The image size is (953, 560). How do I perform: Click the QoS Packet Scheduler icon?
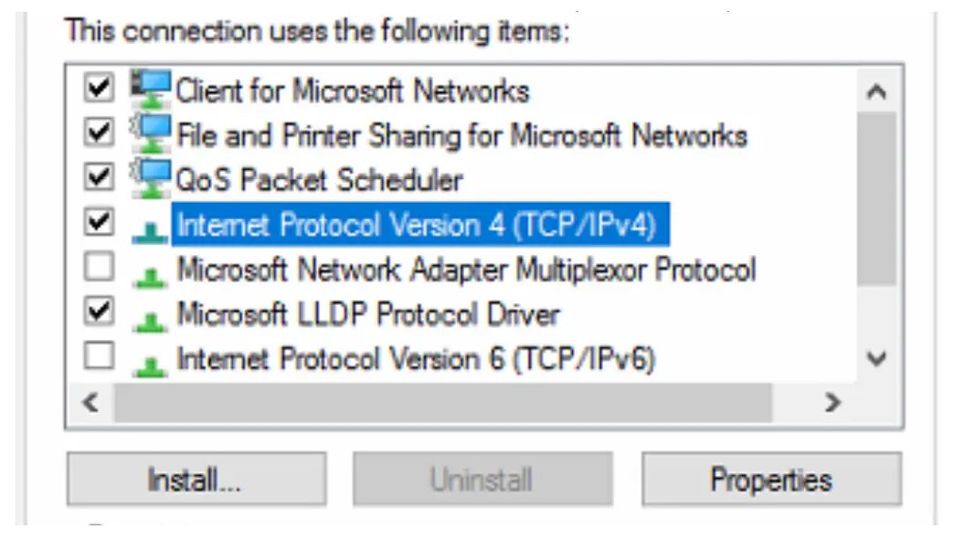click(151, 179)
